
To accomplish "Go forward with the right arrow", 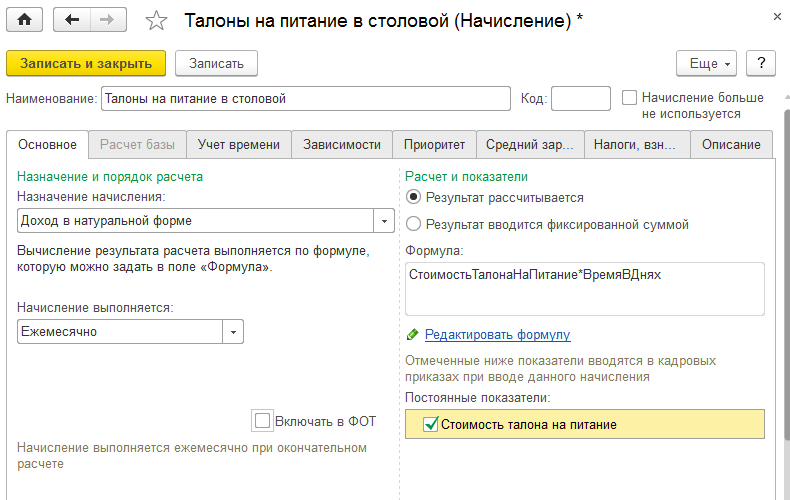I will (108, 19).
